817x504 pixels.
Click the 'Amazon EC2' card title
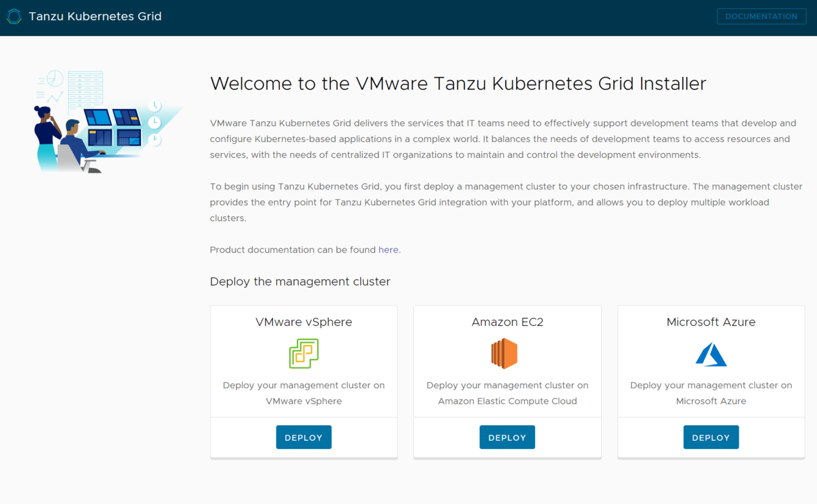[507, 322]
